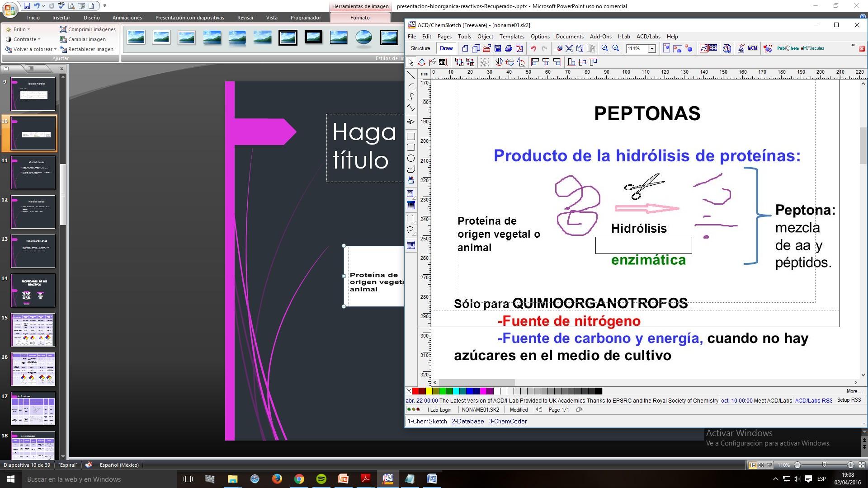Select the Table tool in drawing toolbar

(411, 206)
